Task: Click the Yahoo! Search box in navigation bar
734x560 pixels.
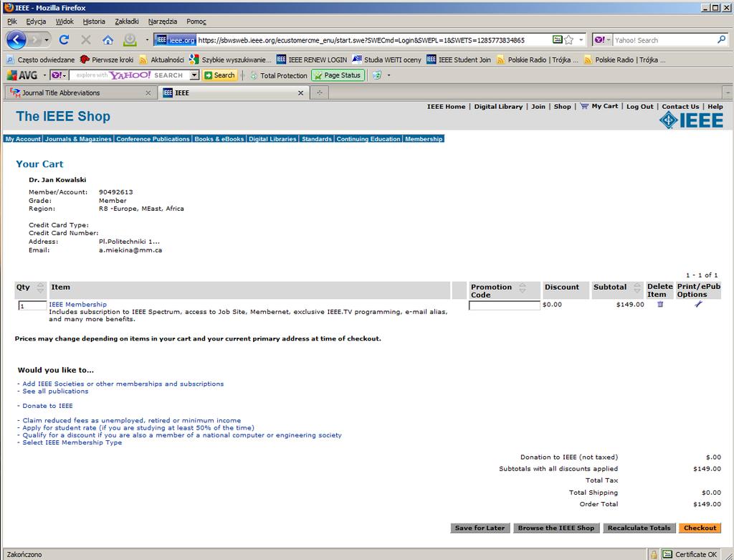Action: click(x=664, y=40)
